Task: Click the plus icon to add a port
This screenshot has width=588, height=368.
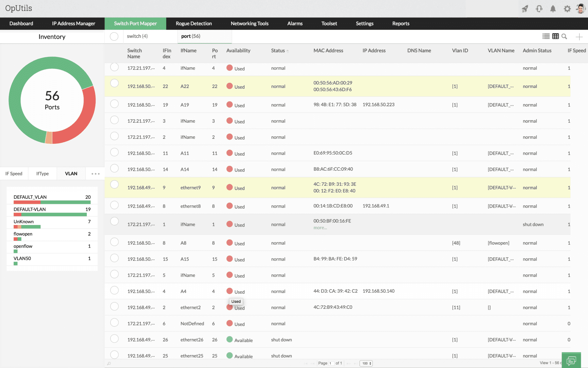Action: pyautogui.click(x=579, y=37)
